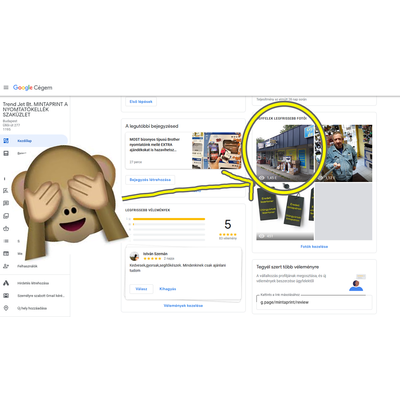Open the latest Brother printer post thumbnail
Screen dimensions: 400x400
click(x=217, y=151)
